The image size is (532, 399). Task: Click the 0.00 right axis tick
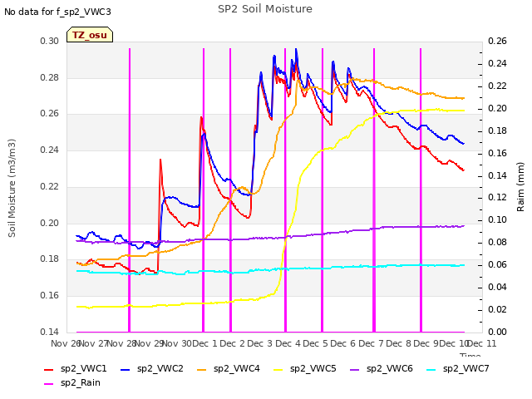click(497, 332)
